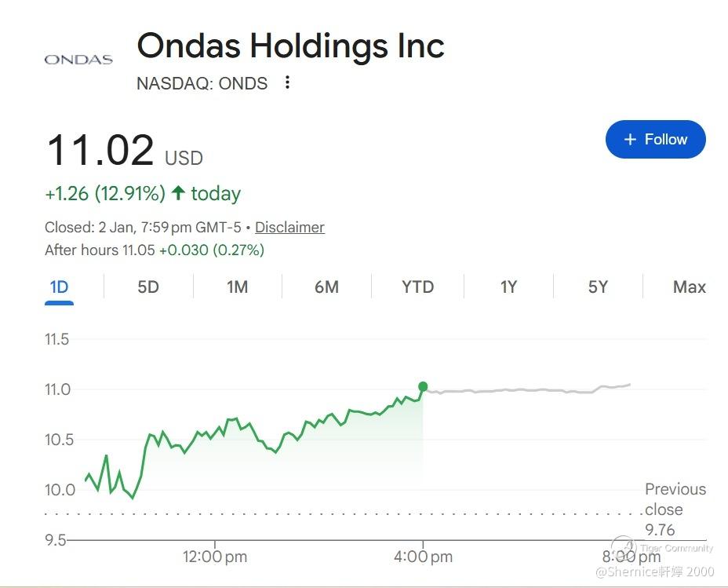
Task: Click the 12:00 pm time axis label
Action: point(214,557)
